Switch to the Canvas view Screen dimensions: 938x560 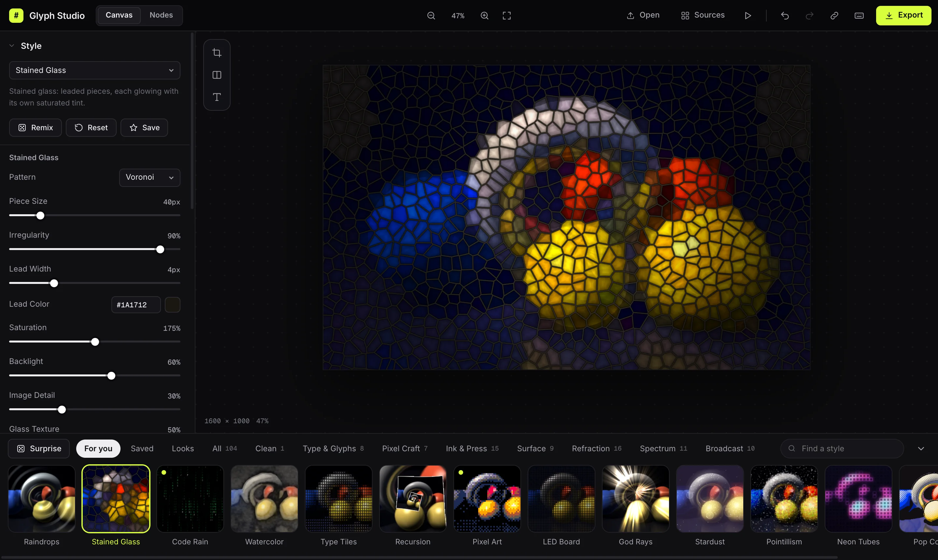[x=119, y=15]
